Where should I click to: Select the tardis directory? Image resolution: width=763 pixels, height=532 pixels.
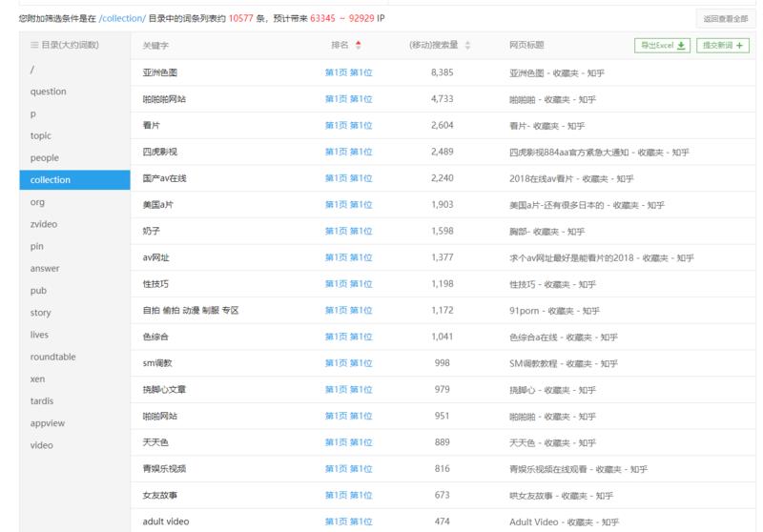pos(42,400)
